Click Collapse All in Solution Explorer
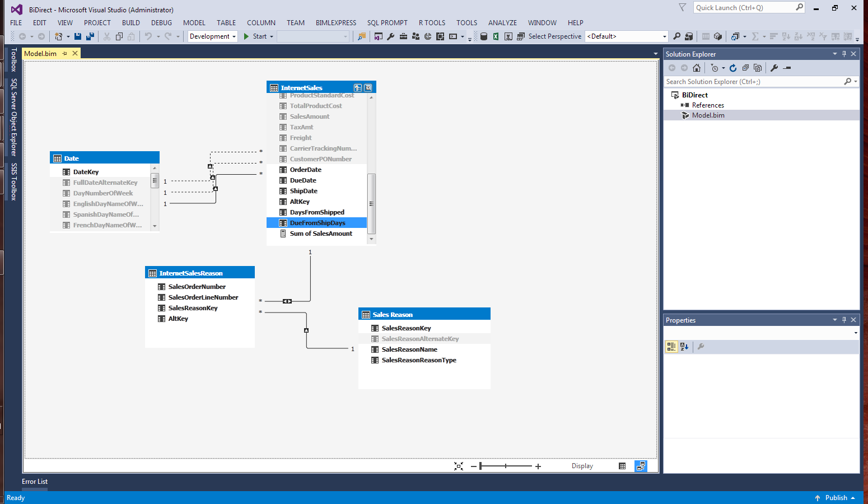 745,68
